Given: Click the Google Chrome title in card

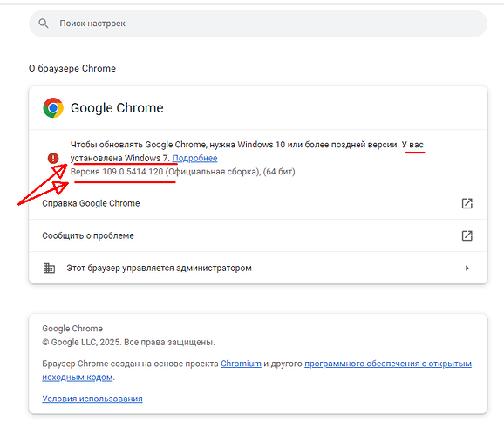Looking at the screenshot, I should [x=117, y=108].
